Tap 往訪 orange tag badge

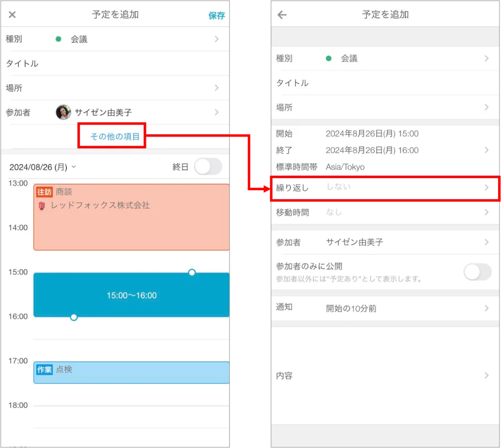point(44,192)
